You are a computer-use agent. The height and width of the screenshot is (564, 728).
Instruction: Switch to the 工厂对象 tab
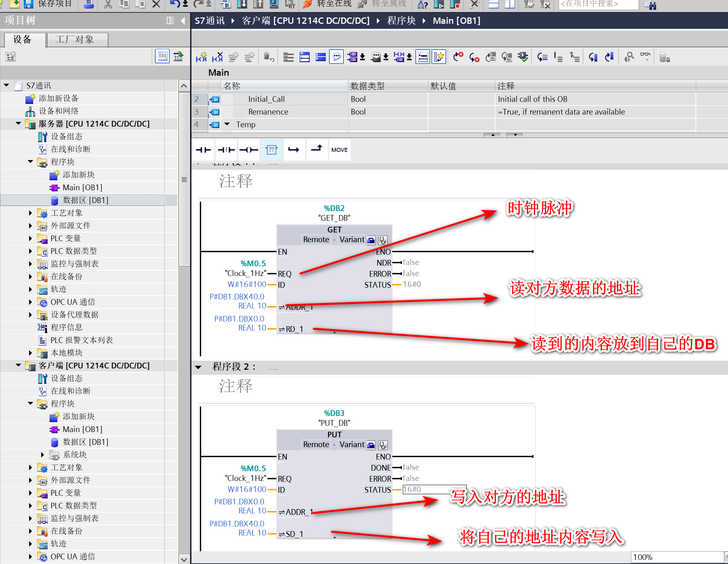[x=77, y=40]
